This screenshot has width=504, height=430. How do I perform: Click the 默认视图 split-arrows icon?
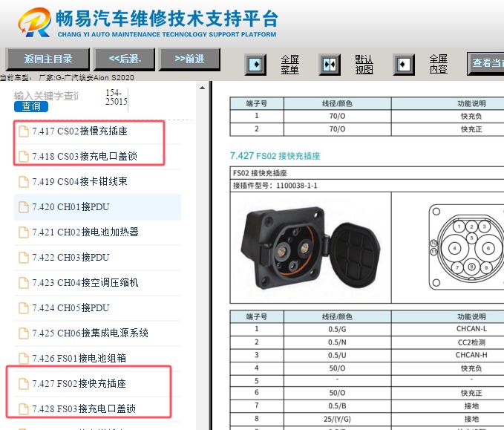pos(330,65)
